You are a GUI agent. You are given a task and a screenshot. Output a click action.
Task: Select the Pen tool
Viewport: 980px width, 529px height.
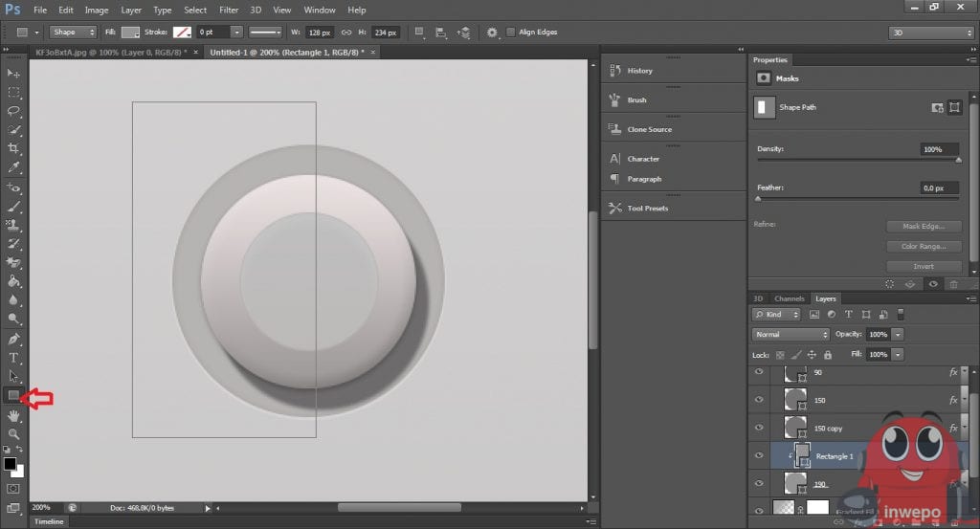coord(13,339)
